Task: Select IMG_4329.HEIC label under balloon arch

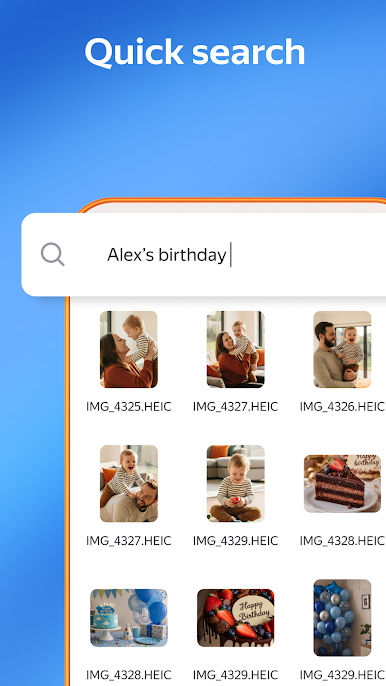Action: pos(342,675)
